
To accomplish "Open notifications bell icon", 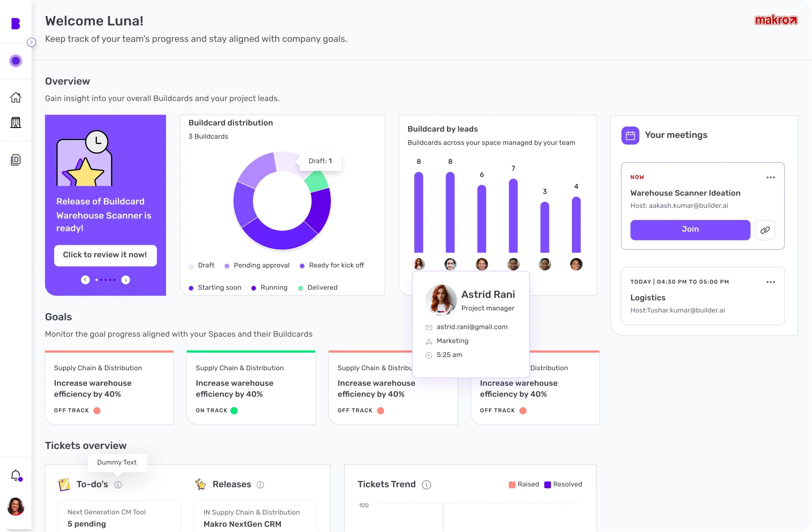I will point(16,475).
